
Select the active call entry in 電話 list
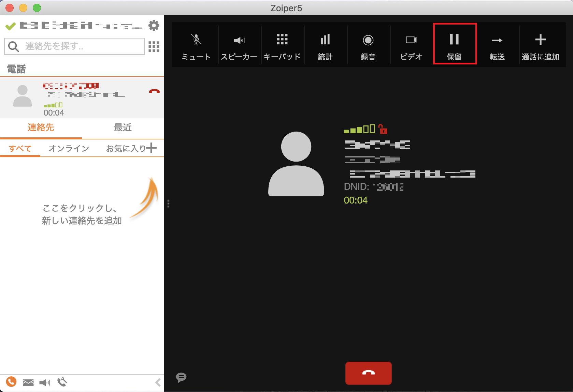click(82, 97)
